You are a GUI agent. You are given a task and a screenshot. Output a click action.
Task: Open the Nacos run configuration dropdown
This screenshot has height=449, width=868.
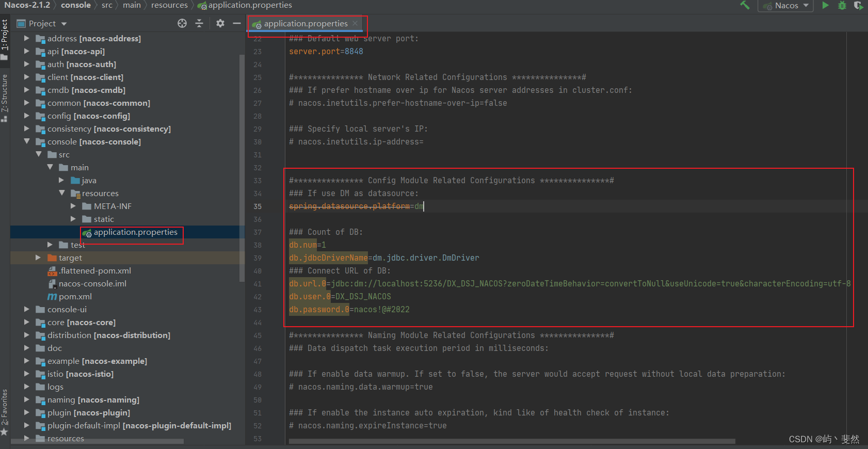pyautogui.click(x=785, y=6)
